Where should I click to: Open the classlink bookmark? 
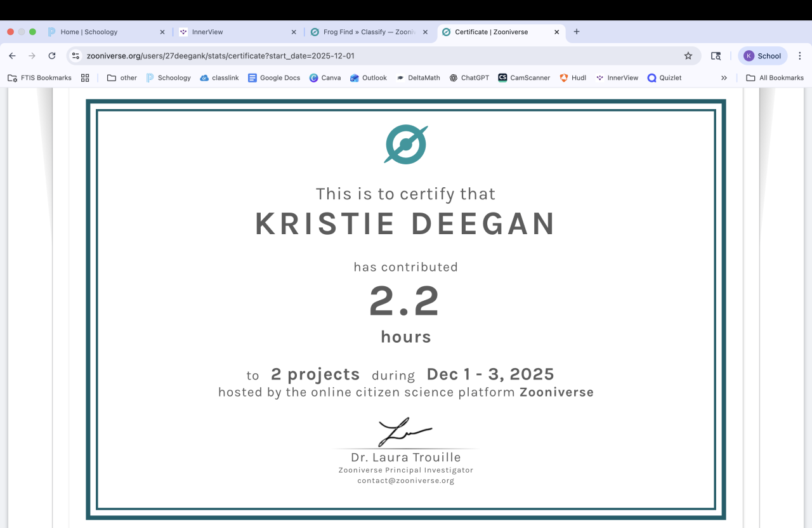tap(219, 77)
